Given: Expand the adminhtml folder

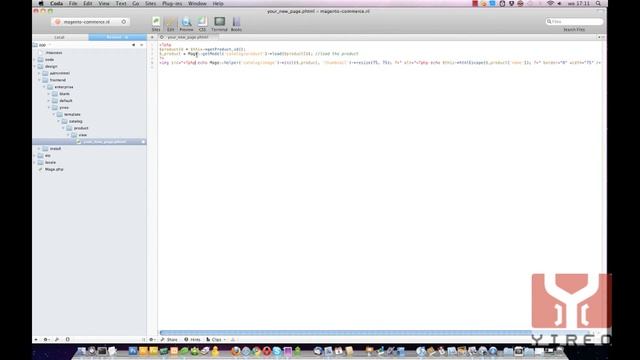Looking at the screenshot, I should click(x=40, y=73).
